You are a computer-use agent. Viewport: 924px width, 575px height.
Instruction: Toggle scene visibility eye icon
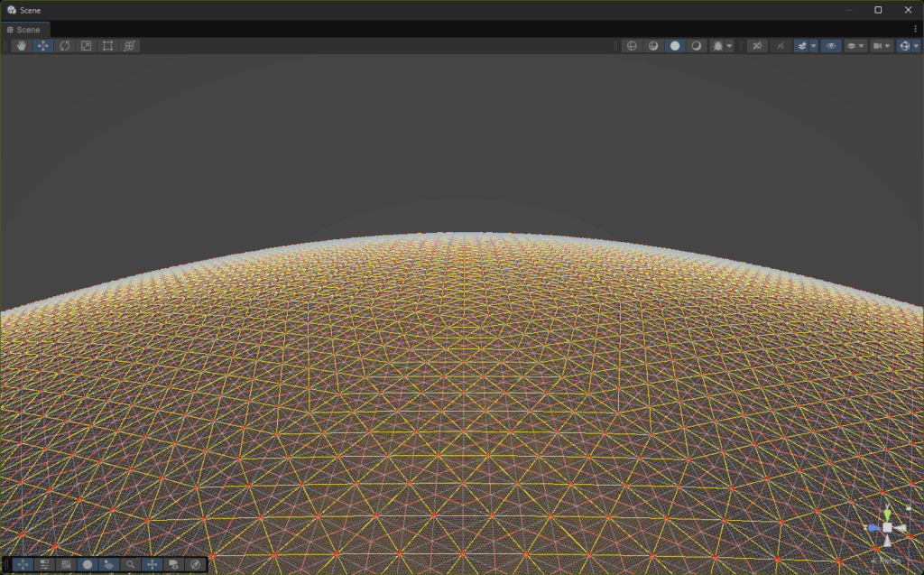click(829, 45)
